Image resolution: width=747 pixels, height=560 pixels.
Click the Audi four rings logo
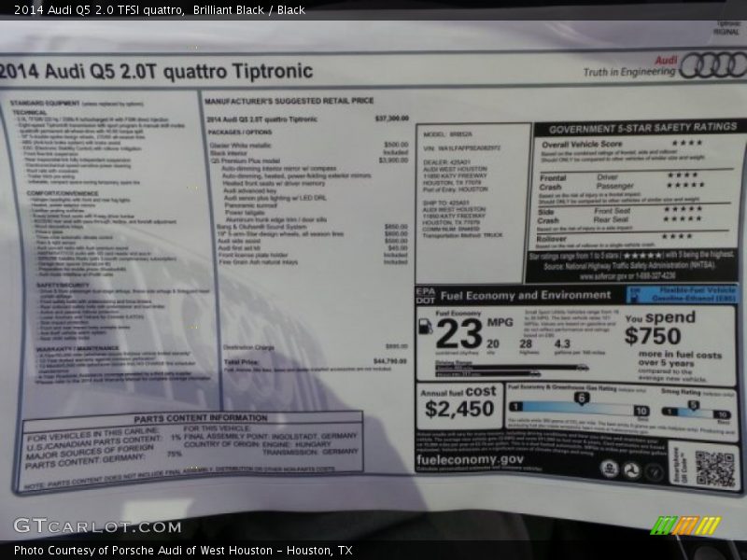pyautogui.click(x=713, y=65)
